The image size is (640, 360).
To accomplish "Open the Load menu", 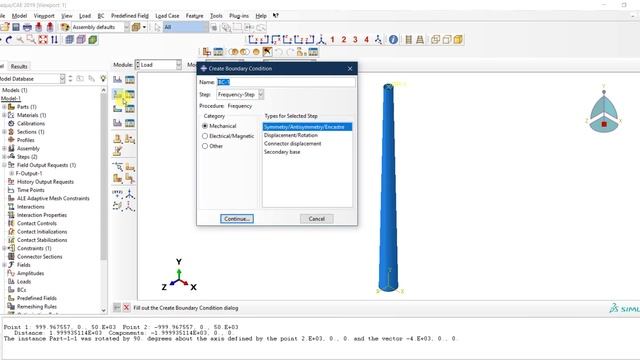I will pyautogui.click(x=85, y=16).
